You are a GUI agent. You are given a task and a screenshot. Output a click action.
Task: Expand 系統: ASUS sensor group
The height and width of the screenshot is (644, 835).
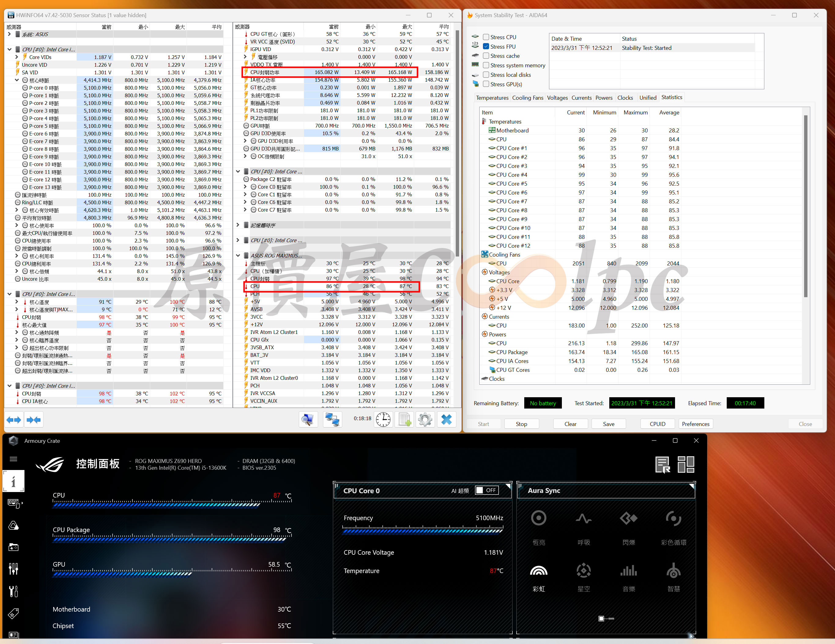tap(9, 34)
